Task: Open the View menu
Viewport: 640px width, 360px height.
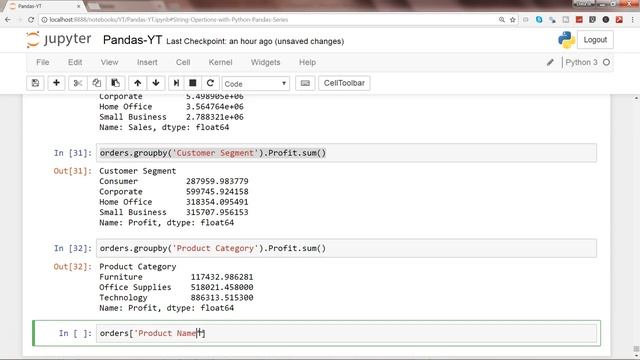Action: tap(109, 62)
